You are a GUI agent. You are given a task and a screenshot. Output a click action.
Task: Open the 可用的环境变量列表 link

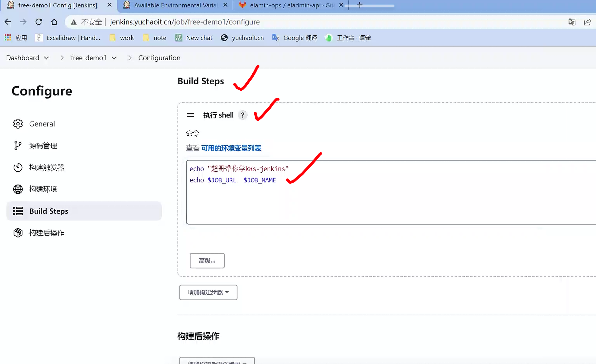pos(231,148)
